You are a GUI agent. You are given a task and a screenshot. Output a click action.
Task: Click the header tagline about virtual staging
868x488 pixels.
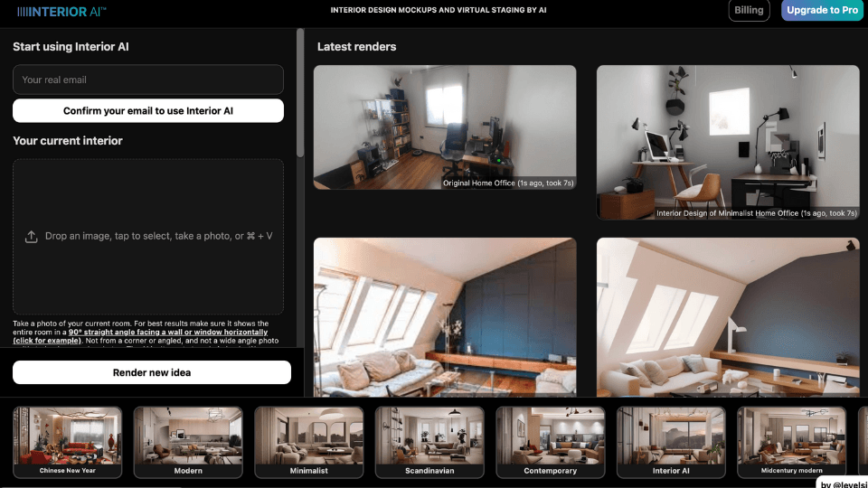click(439, 10)
